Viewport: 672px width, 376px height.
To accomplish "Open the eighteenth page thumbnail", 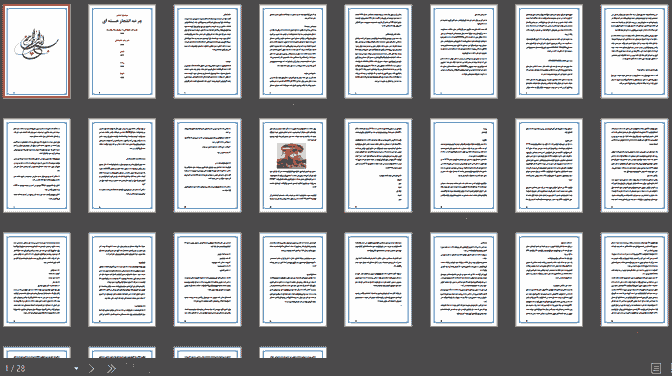I will [122, 280].
